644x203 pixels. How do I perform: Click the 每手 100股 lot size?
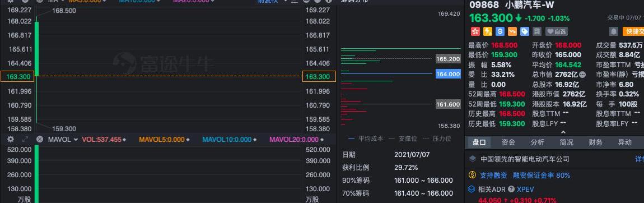point(628,104)
